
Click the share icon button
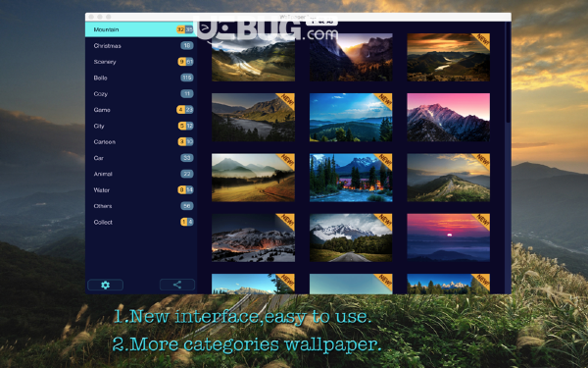177,285
